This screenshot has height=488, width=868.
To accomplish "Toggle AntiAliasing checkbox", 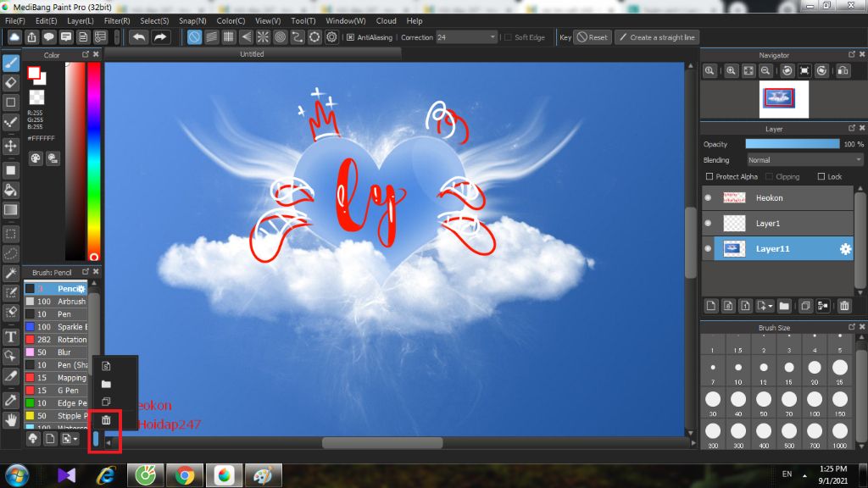I will (350, 37).
